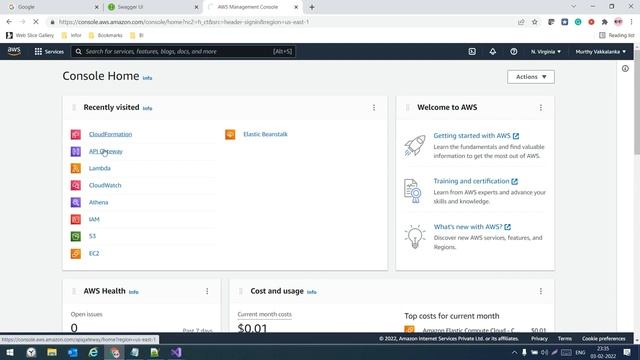Click the Lambda service icon

coord(76,168)
